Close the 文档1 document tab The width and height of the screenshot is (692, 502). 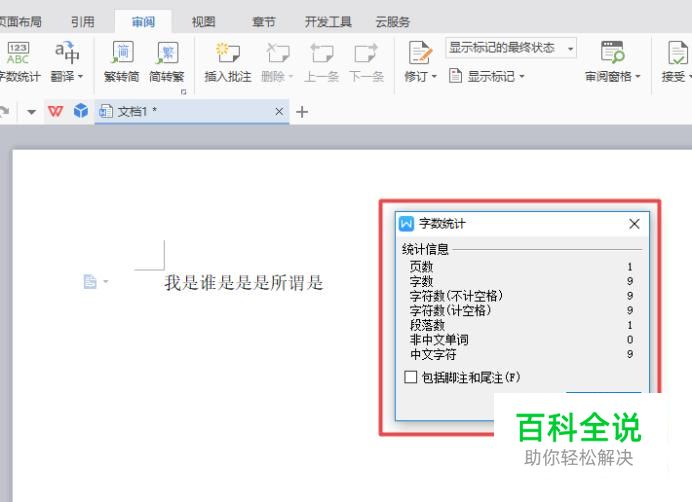pyautogui.click(x=279, y=112)
